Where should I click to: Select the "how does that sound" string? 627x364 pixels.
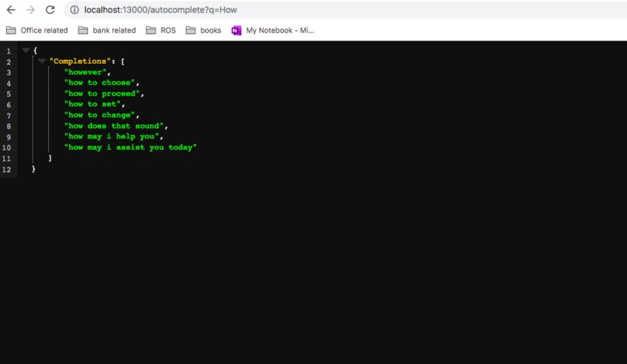pyautogui.click(x=114, y=126)
